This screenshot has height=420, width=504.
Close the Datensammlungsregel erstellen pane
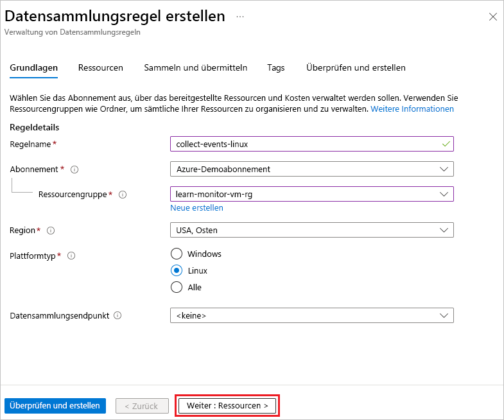pyautogui.click(x=492, y=17)
